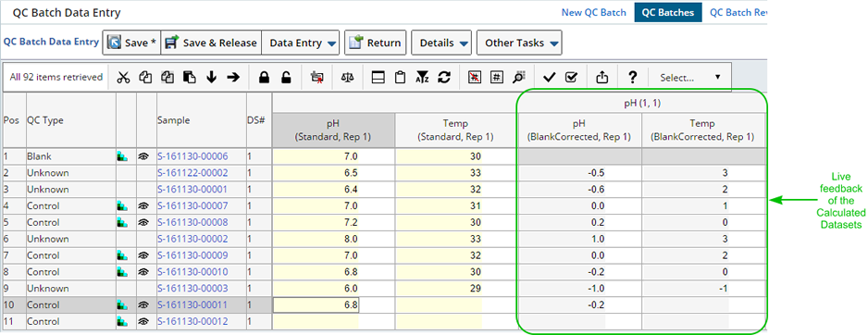
Task: Click the Sample column header
Action: point(202,120)
